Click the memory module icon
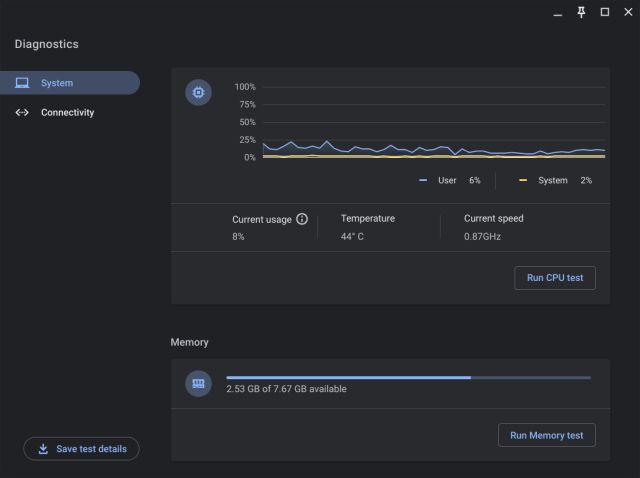This screenshot has height=478, width=640. click(x=198, y=383)
